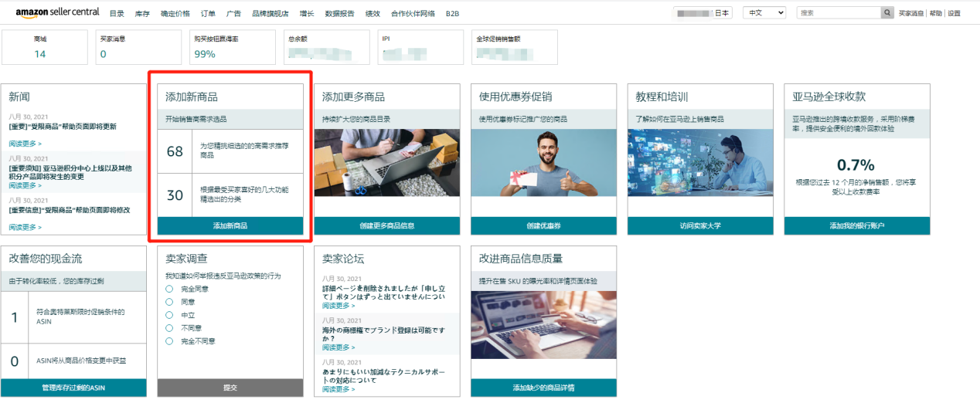980x420 pixels.
Task: Click the 购买按钮赢得率 99% card
Action: click(232, 47)
